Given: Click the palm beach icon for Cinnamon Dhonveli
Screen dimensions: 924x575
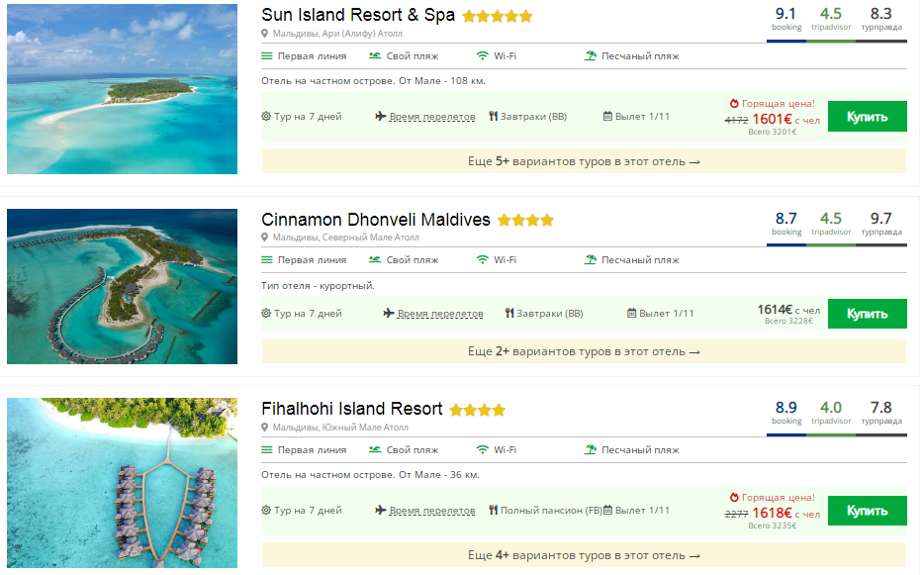Looking at the screenshot, I should click(x=591, y=260).
